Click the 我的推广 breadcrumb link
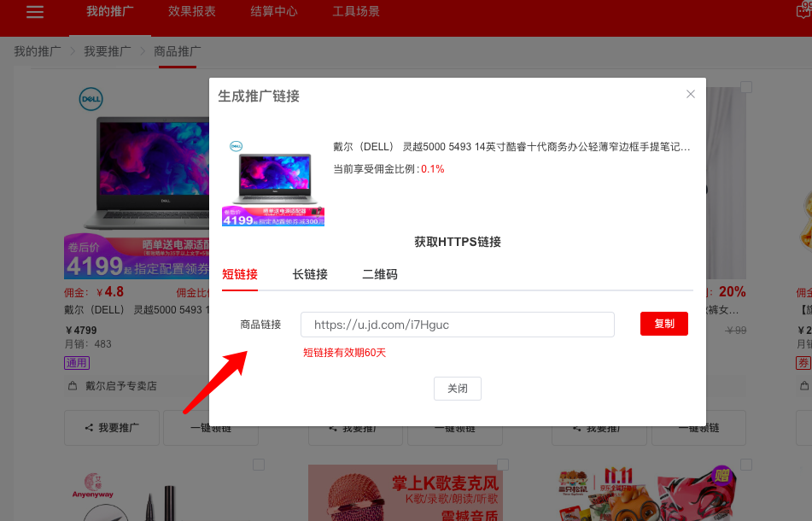The height and width of the screenshot is (521, 812). pyautogui.click(x=38, y=51)
